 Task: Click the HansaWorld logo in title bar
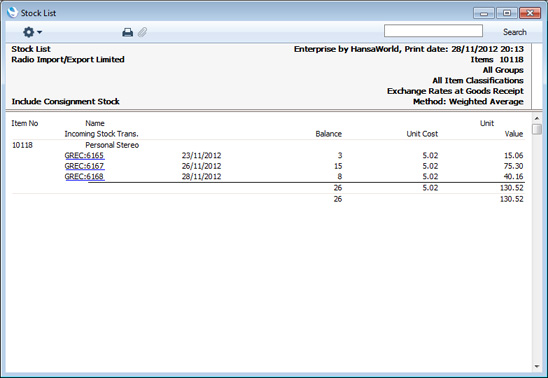point(12,13)
